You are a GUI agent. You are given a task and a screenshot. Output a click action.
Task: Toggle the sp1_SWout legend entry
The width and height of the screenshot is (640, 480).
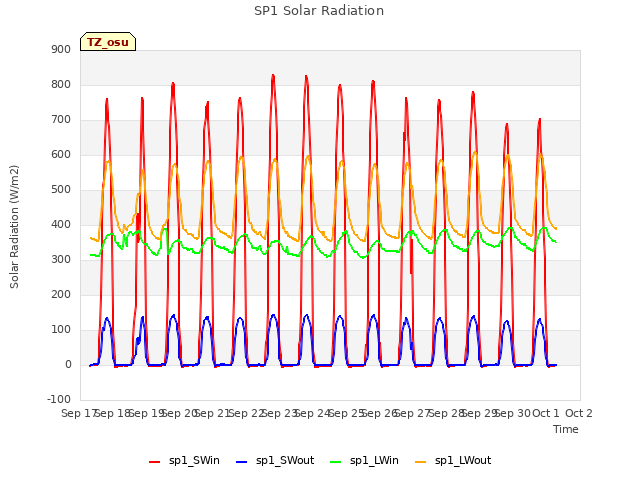275,461
